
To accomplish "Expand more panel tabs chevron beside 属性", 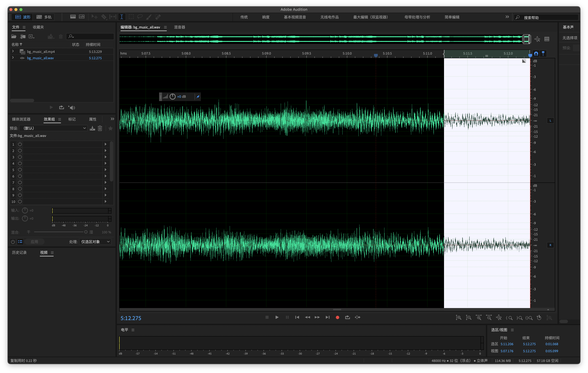I will (x=112, y=119).
